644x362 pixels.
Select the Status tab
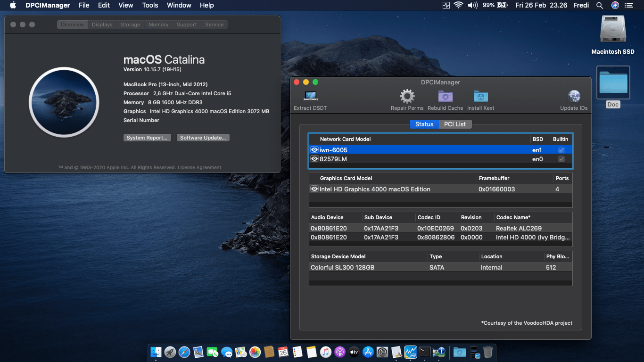(x=424, y=124)
